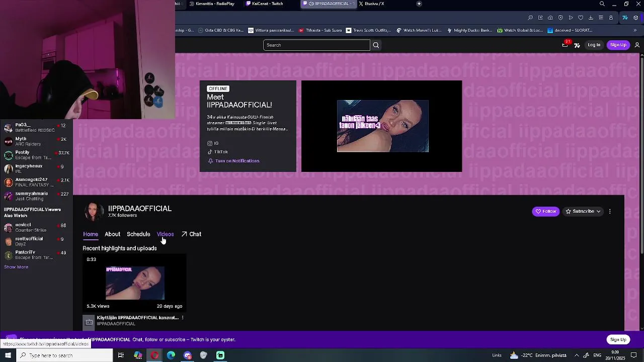Image resolution: width=644 pixels, height=362 pixels.
Task: Open the 7TV icon beside Log In
Action: 577,45
